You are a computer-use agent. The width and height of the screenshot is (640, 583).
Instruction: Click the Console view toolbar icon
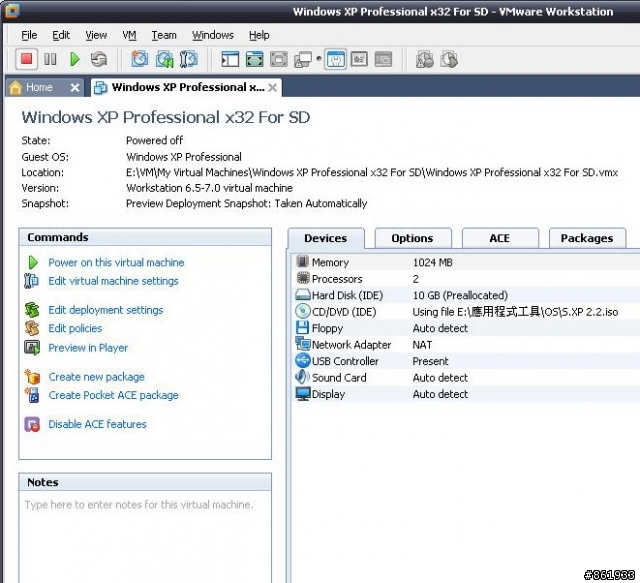(x=383, y=60)
